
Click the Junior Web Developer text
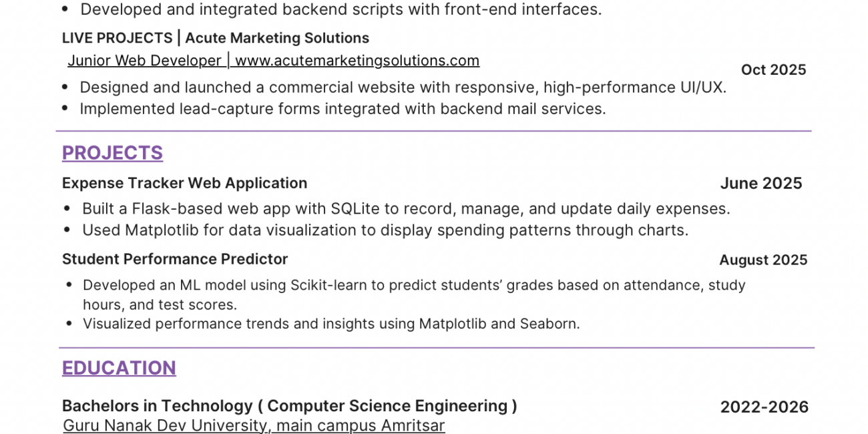(x=144, y=61)
